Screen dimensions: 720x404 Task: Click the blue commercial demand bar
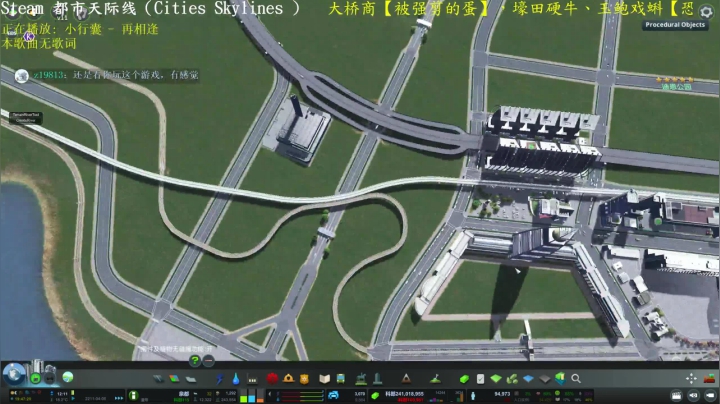[x=252, y=397]
